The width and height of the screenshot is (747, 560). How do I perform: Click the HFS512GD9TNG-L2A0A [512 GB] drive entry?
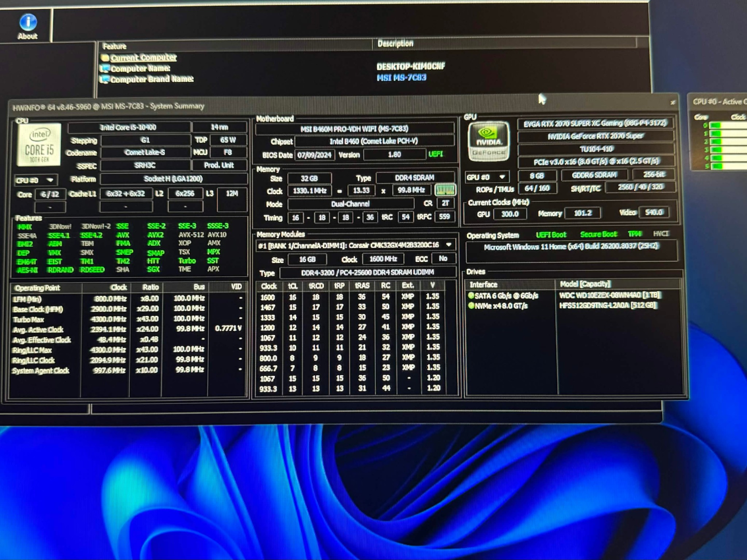point(608,305)
